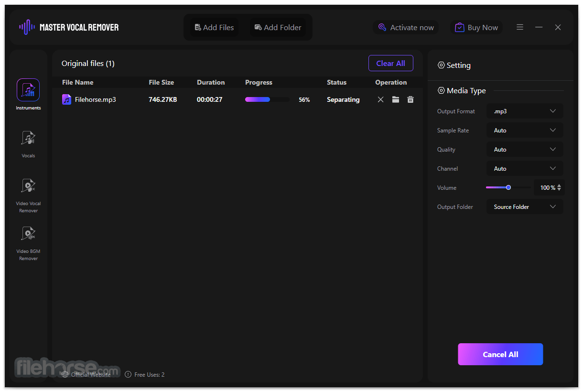This screenshot has height=392, width=583.
Task: Open the Quality dropdown
Action: [x=525, y=149]
